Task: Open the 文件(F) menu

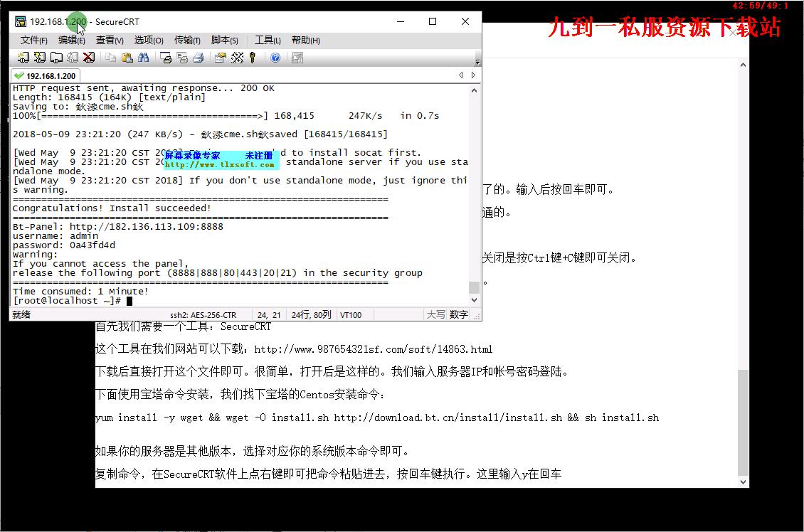Action: pos(34,41)
